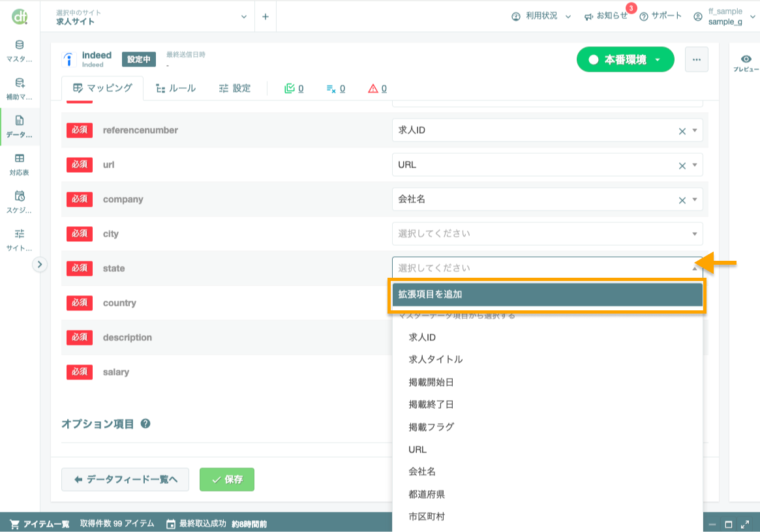Choose 市区町村 from the dropdown list
This screenshot has height=532, width=760.
click(547, 516)
